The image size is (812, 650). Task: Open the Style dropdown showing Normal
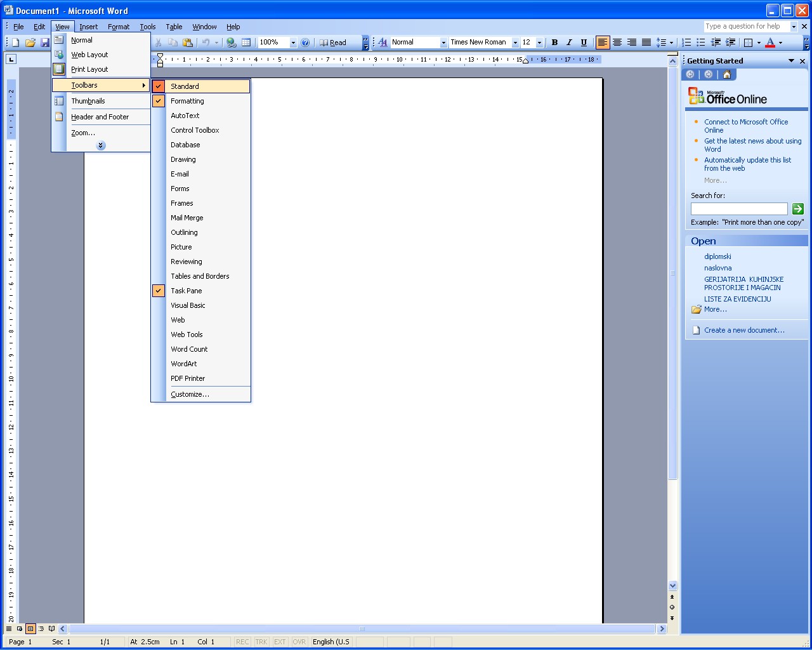point(443,43)
